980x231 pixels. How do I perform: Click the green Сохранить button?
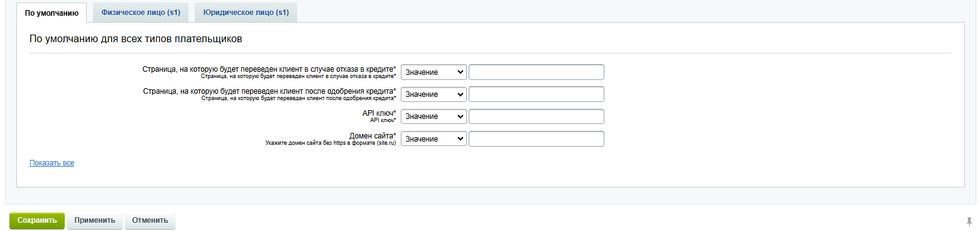[37, 220]
